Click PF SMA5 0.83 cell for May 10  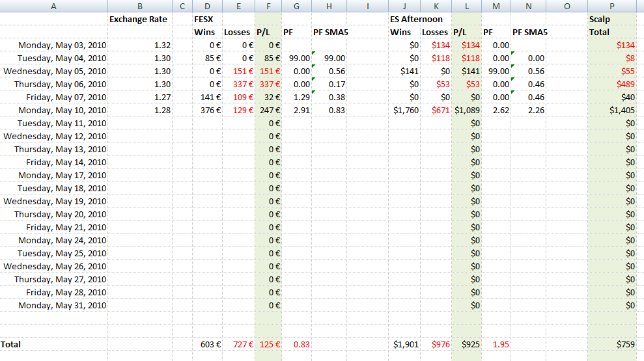tap(329, 110)
